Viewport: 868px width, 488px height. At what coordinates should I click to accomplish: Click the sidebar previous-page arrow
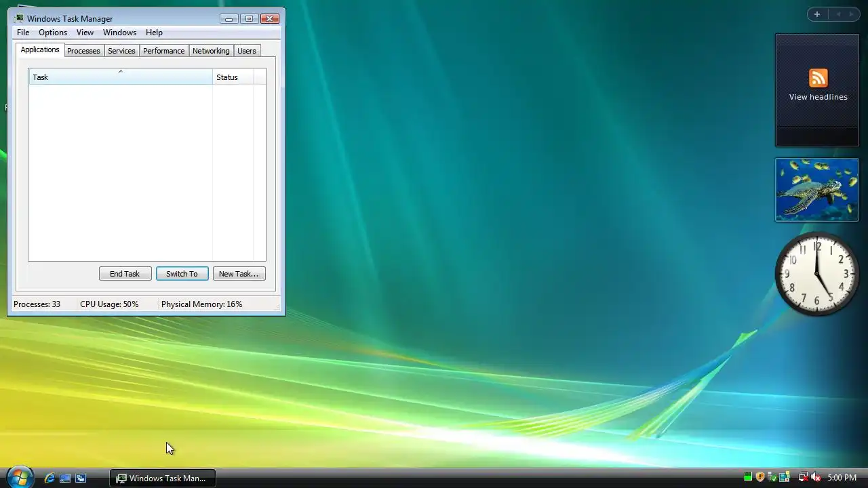(x=838, y=14)
